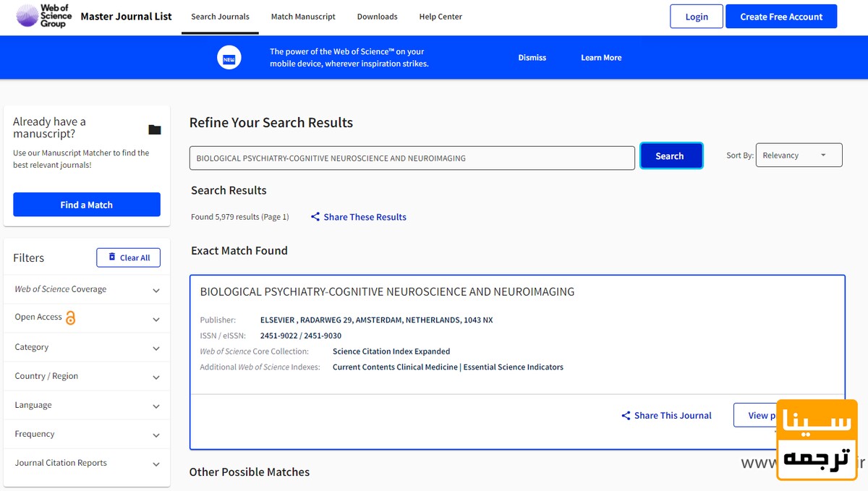Click Science Citation Index Expanded text
Screen dimensions: 868x491
coord(391,351)
